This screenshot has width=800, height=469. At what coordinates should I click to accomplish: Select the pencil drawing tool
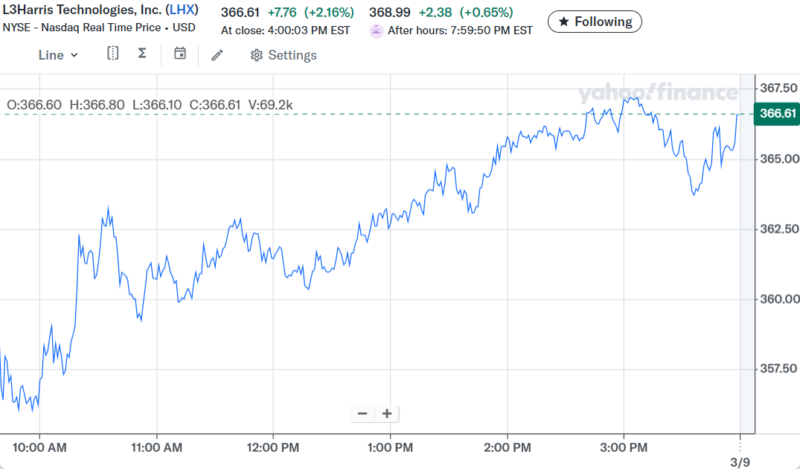pyautogui.click(x=217, y=55)
